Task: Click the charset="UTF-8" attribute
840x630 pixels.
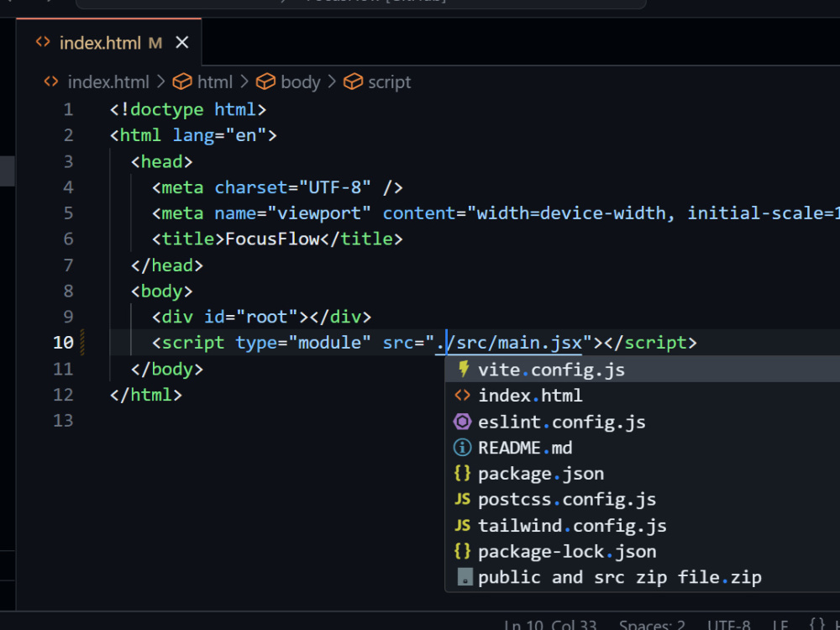Action: pyautogui.click(x=292, y=187)
